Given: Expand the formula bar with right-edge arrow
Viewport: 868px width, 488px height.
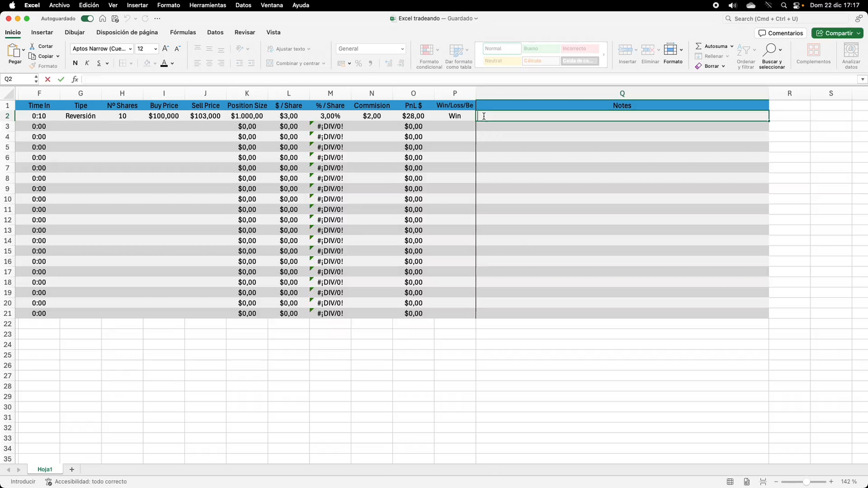Looking at the screenshot, I should pos(862,79).
